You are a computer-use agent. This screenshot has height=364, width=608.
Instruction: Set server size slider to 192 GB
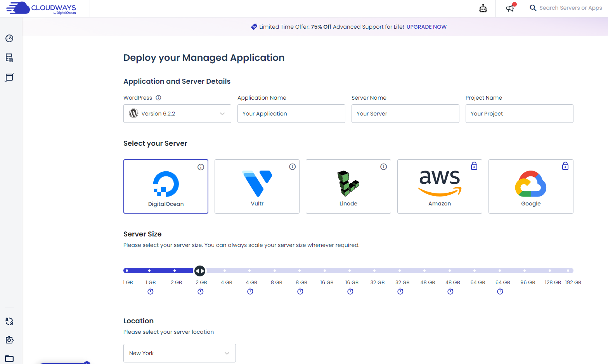point(568,271)
